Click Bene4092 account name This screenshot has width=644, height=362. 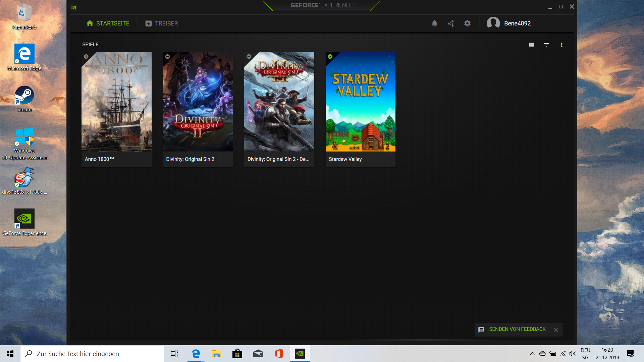coord(517,23)
